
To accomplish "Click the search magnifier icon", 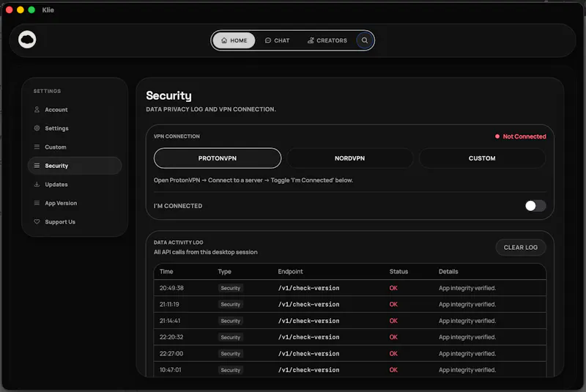I will [364, 40].
